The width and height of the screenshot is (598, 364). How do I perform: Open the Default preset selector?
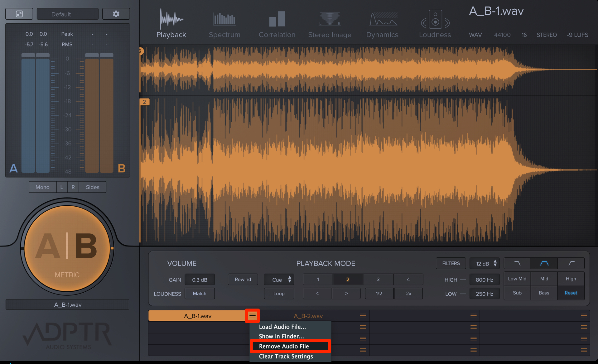pos(67,14)
